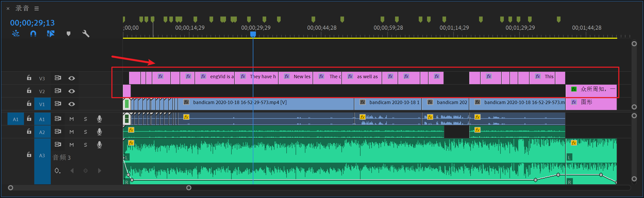Screen dimensions: 644x198
Task: Select bandicam 16-52-29-573.mp4 [V] clip
Action: pos(266,104)
